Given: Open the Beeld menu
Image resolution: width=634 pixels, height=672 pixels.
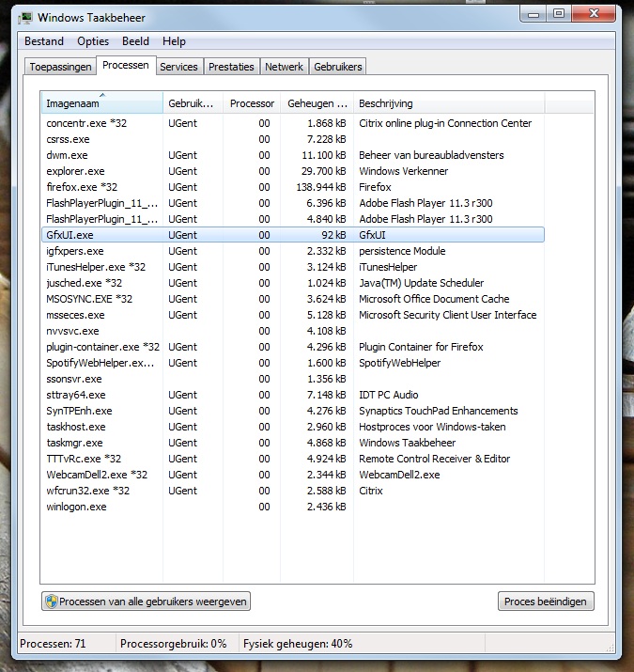Looking at the screenshot, I should pos(135,41).
